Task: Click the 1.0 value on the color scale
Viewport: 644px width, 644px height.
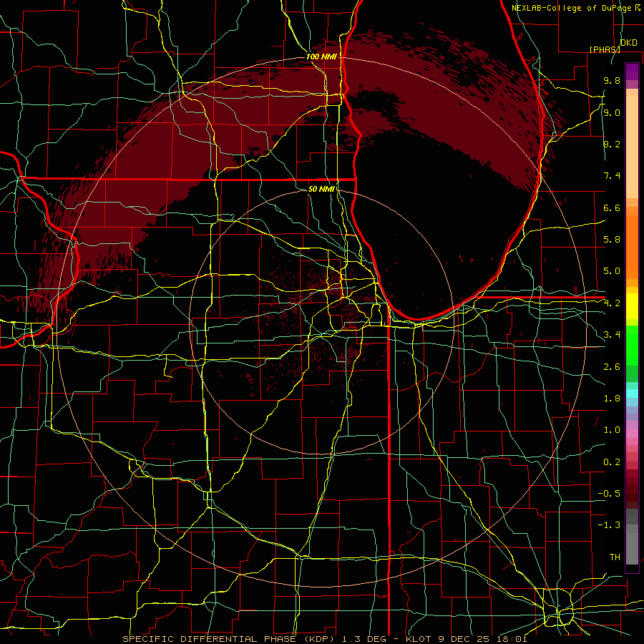Action: pyautogui.click(x=612, y=430)
